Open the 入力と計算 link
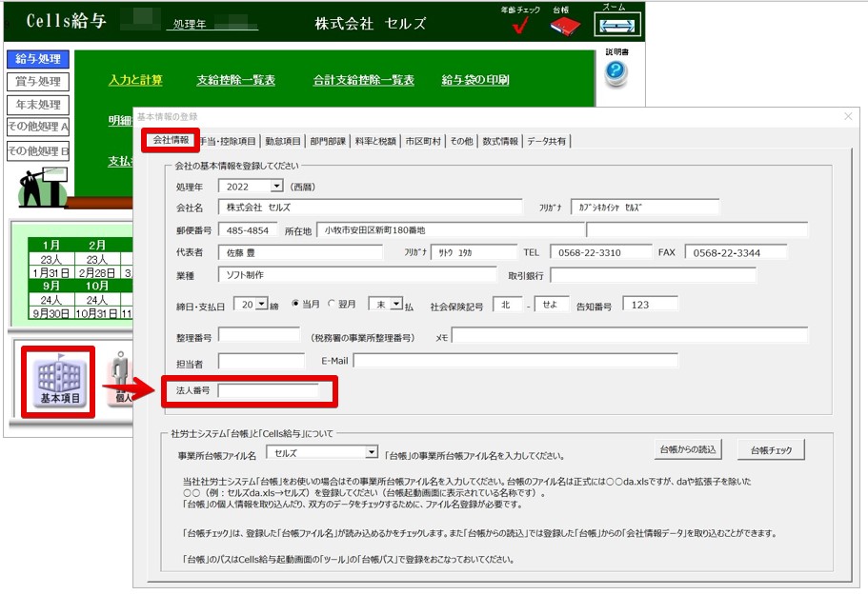The width and height of the screenshot is (868, 595). pos(135,80)
